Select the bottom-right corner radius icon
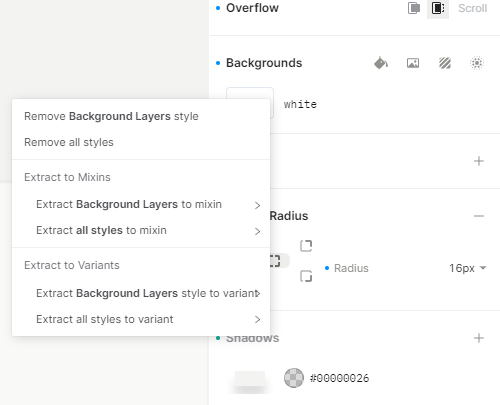Screen dimensions: 500x405 pos(306,276)
